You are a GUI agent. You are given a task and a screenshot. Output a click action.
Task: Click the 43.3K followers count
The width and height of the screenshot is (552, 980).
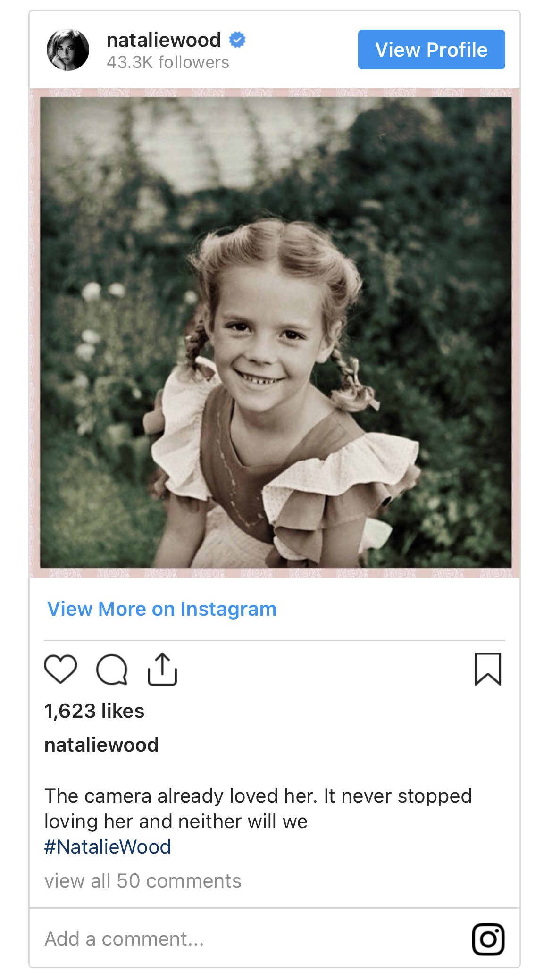pyautogui.click(x=167, y=62)
